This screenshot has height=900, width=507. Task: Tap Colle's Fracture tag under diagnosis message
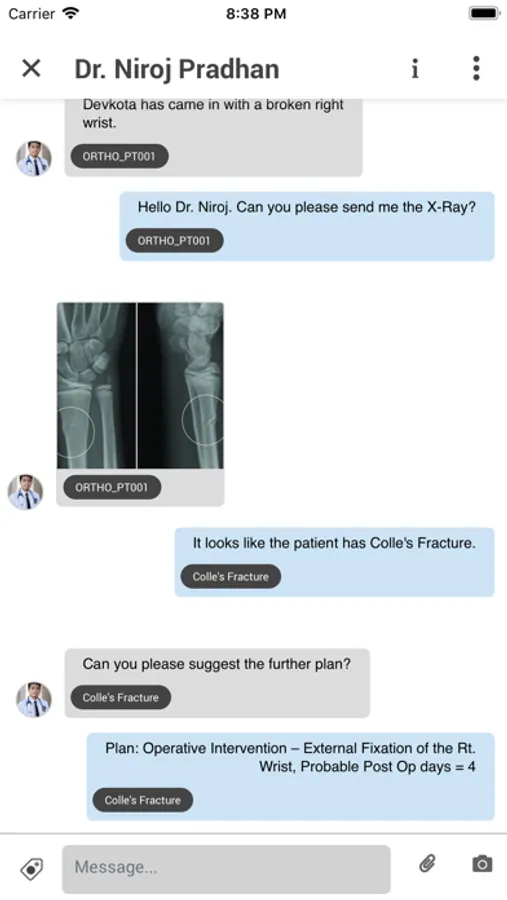[231, 576]
